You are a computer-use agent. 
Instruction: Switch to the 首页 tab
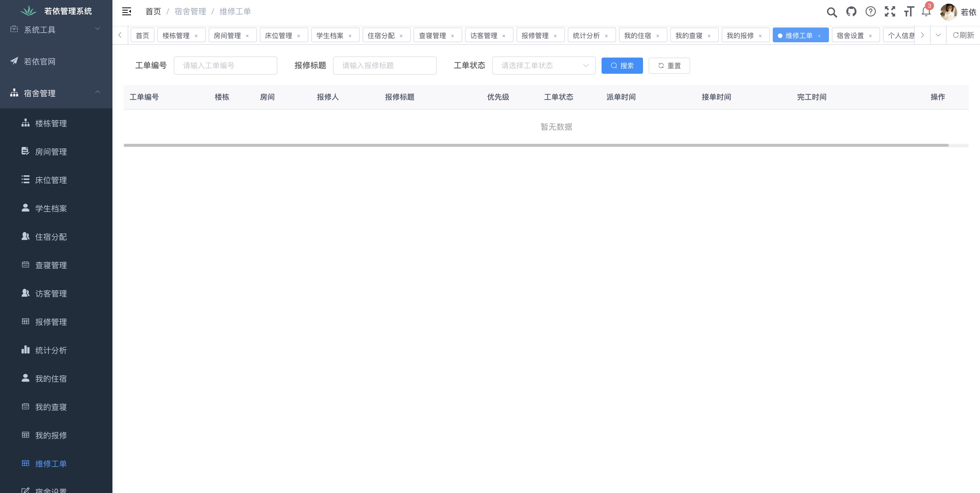click(x=142, y=35)
